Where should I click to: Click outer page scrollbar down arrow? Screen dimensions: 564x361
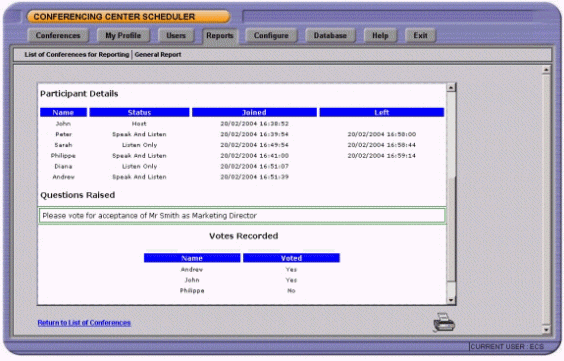546,329
